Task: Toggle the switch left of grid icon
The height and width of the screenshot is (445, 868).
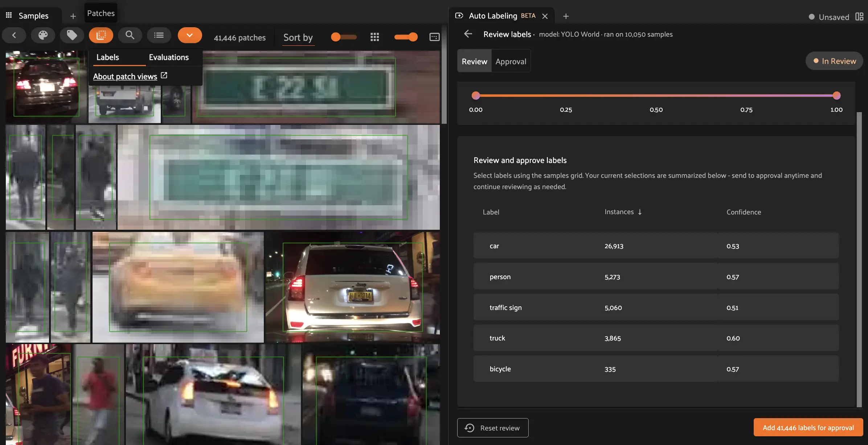Action: 343,37
